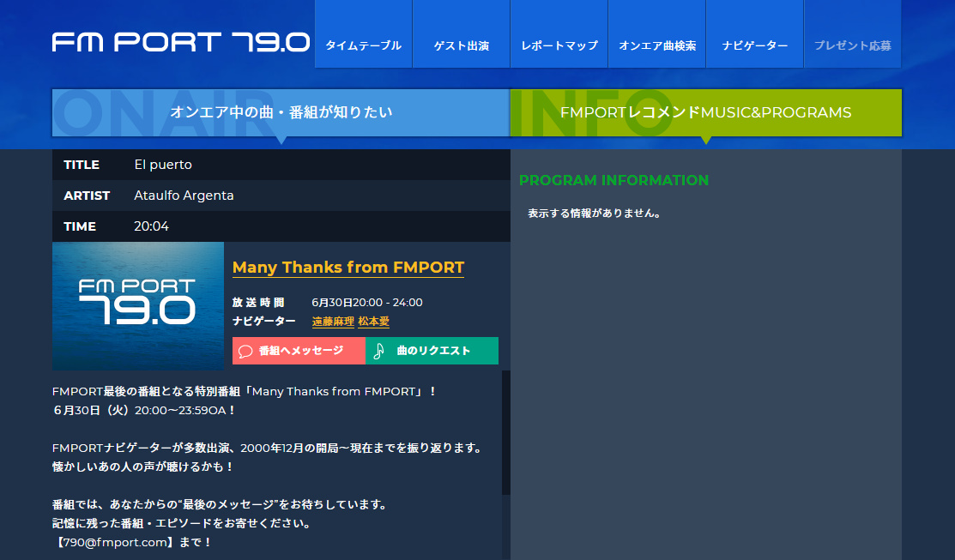Screen dimensions: 955x560
Task: Click the 曲のリクエスト button
Action: click(432, 351)
